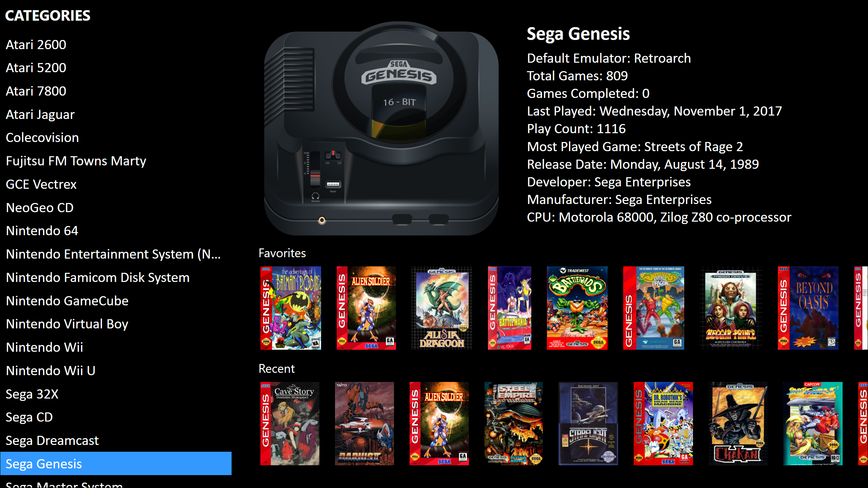Open the Alisia Dragoon box art
868x488 pixels.
pyautogui.click(x=442, y=308)
